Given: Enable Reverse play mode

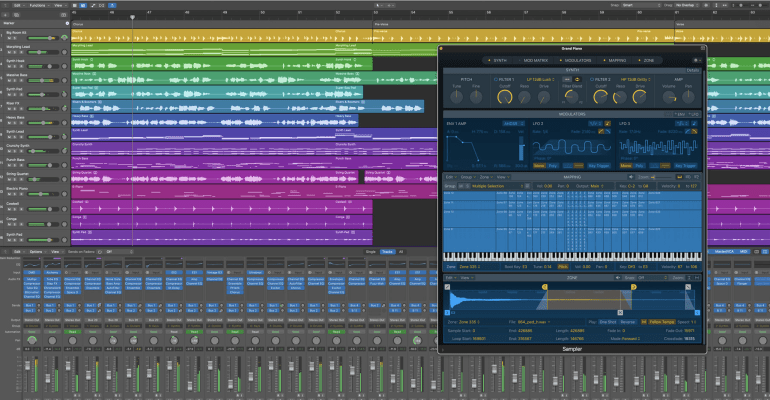Looking at the screenshot, I should (x=628, y=322).
